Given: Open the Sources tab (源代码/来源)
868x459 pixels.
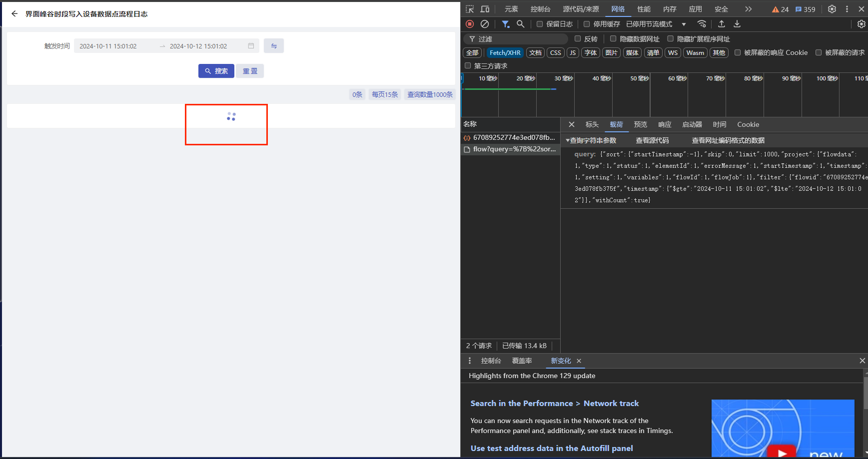Looking at the screenshot, I should [581, 9].
